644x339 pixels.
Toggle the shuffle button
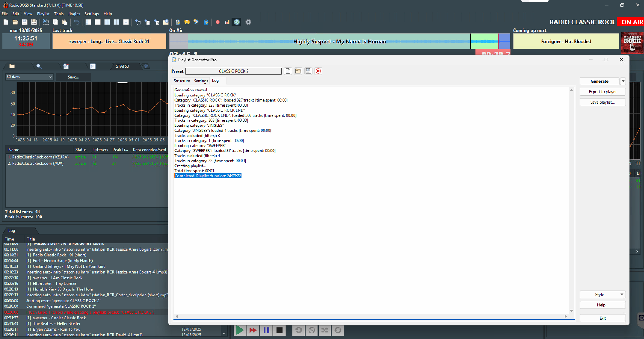click(x=325, y=330)
